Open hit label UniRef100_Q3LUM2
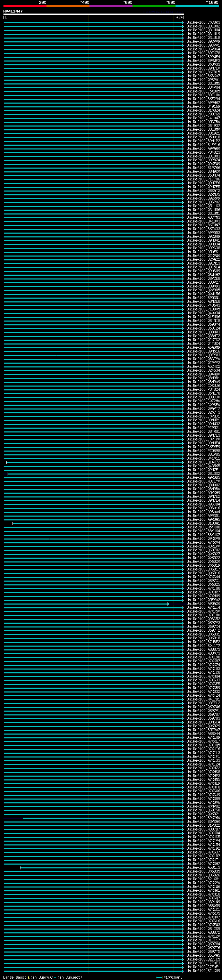222x980 pixels. pyautogui.click(x=203, y=26)
